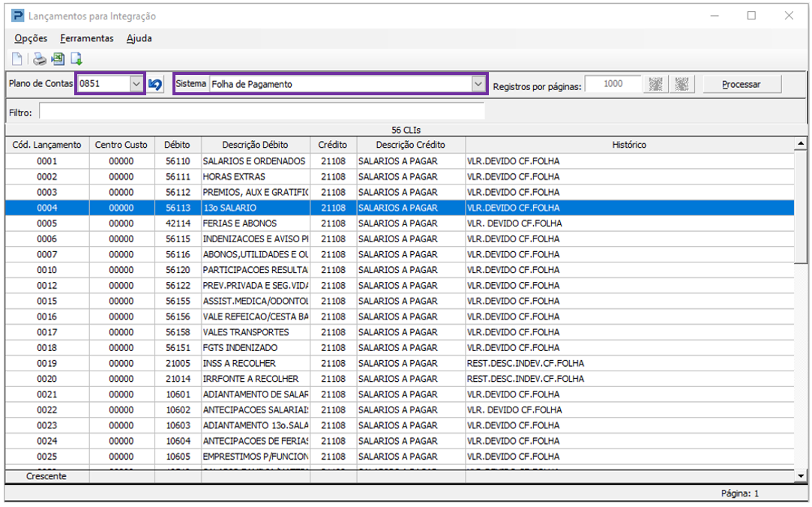Viewport: 812px width, 507px height.
Task: Click the IRRFONTE A RECOLHER description cell
Action: pyautogui.click(x=256, y=379)
